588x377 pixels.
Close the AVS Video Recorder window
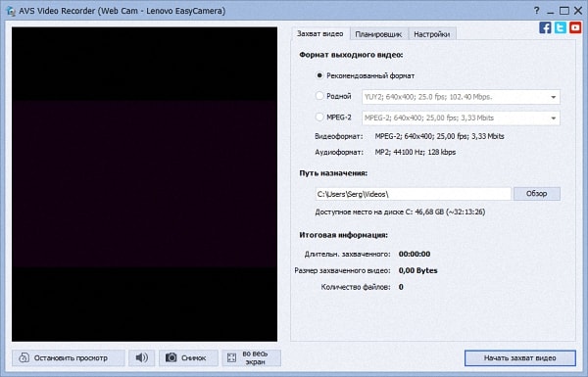578,11
